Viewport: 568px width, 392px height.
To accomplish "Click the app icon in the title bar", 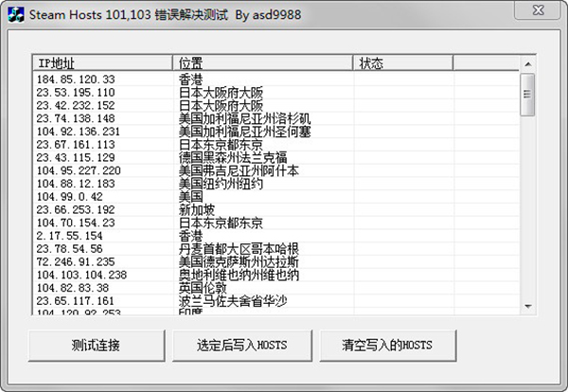I will click(x=16, y=15).
